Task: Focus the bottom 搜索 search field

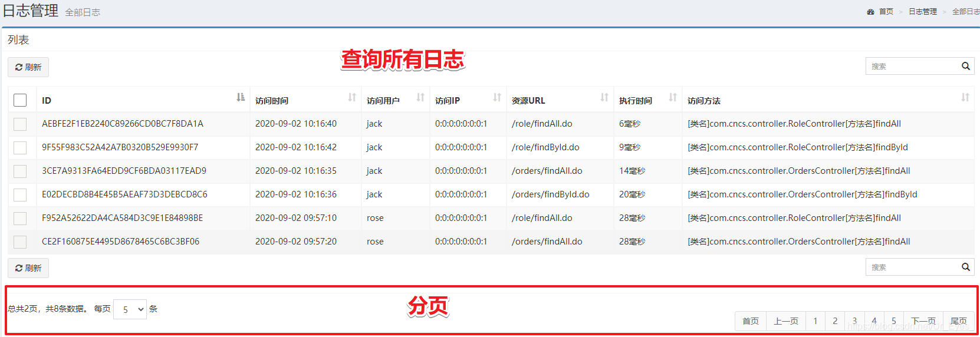Action: (x=920, y=267)
